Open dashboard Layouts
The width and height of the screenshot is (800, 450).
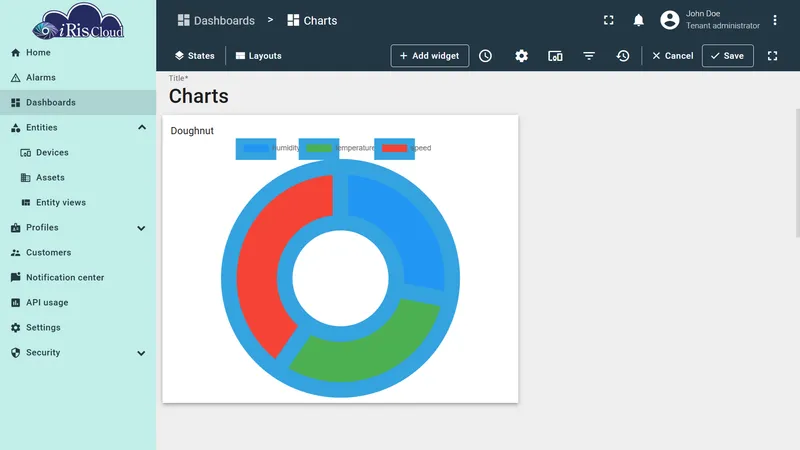click(x=259, y=56)
